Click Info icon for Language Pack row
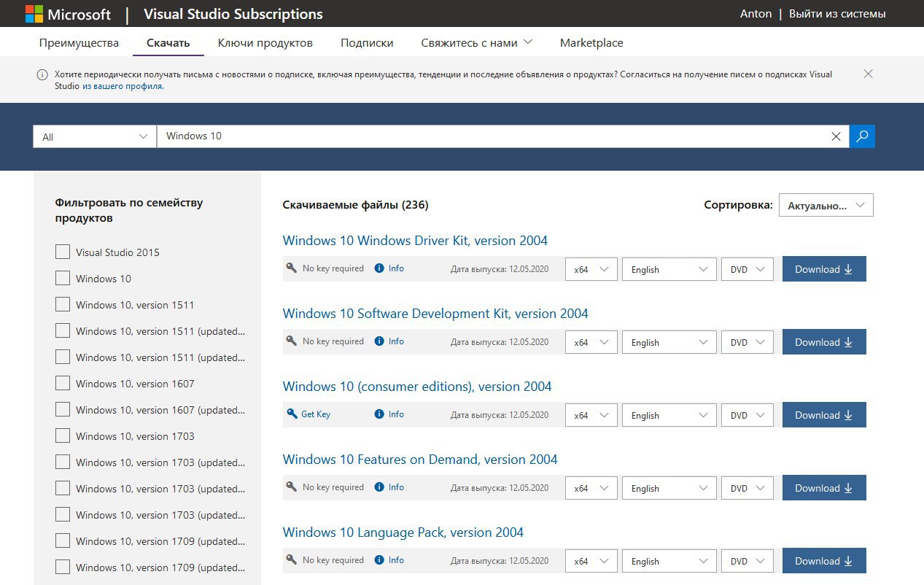The width and height of the screenshot is (924, 585). [x=379, y=560]
